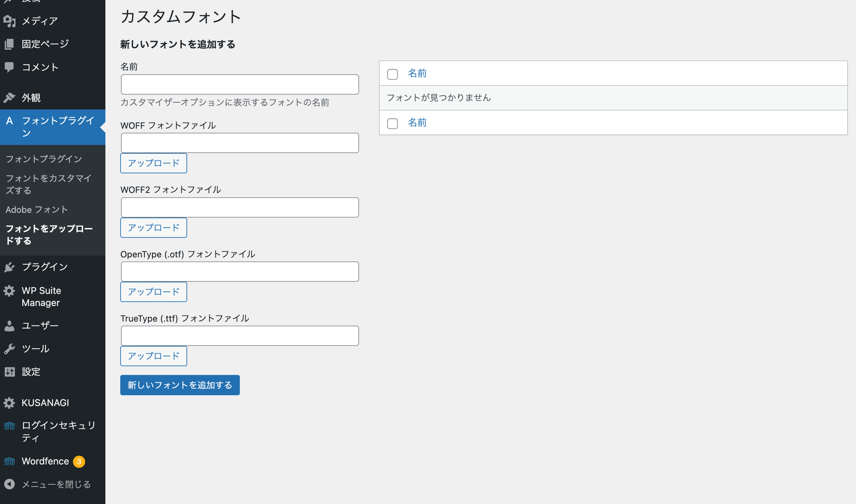Click the カスタムフォント page heading
The width and height of the screenshot is (856, 504).
click(181, 17)
